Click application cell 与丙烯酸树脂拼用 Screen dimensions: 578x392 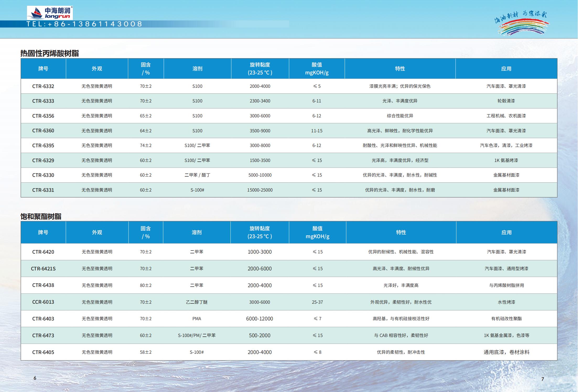[x=506, y=285]
